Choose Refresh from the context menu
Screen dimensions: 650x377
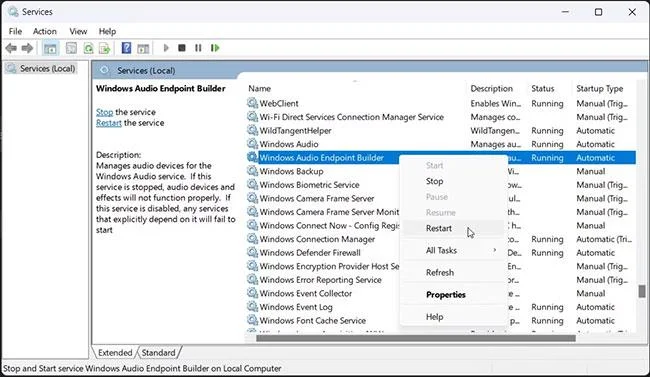click(454, 272)
